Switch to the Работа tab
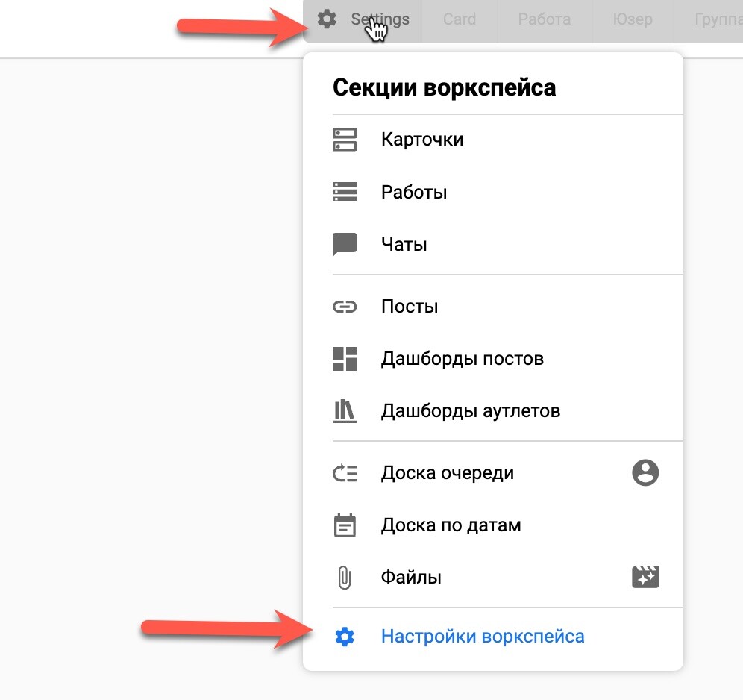The image size is (743, 700). [x=544, y=19]
